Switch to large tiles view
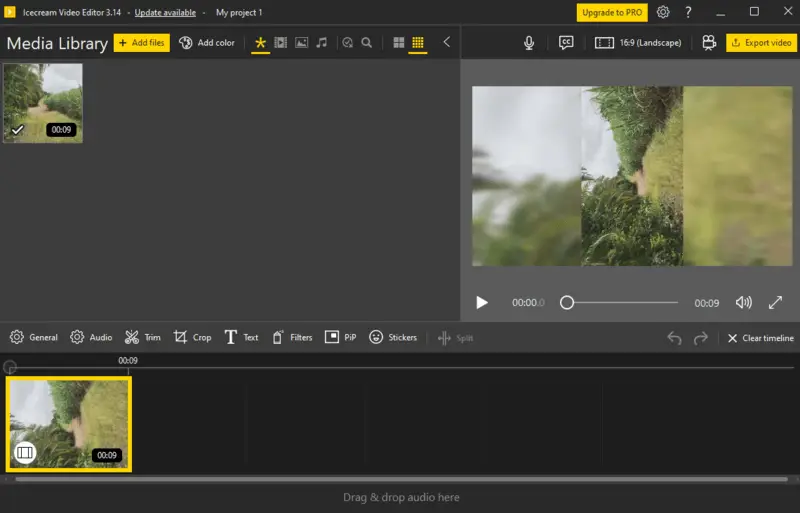The height and width of the screenshot is (513, 800). [399, 43]
